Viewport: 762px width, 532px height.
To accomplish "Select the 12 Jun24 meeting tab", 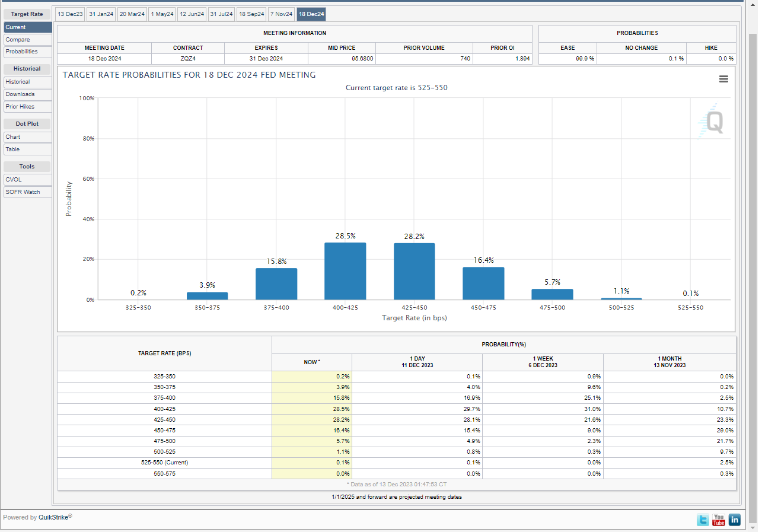I will [192, 14].
